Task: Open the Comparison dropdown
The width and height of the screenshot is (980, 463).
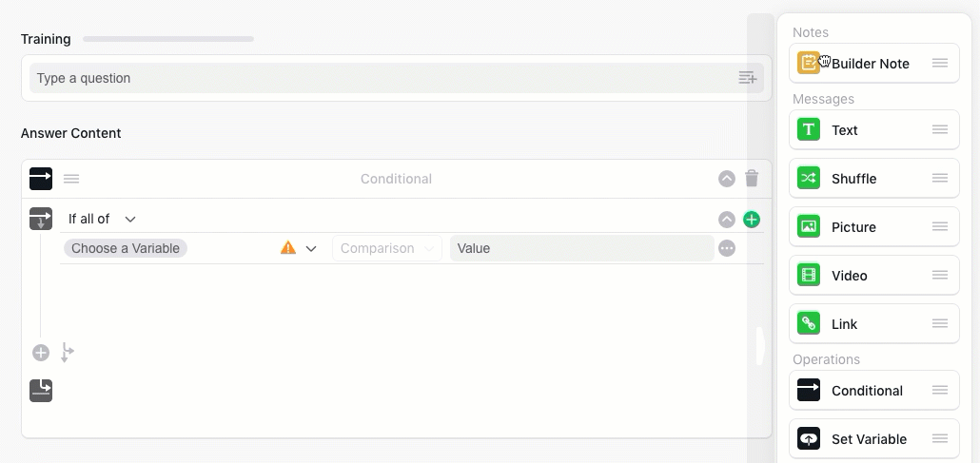Action: pyautogui.click(x=386, y=248)
